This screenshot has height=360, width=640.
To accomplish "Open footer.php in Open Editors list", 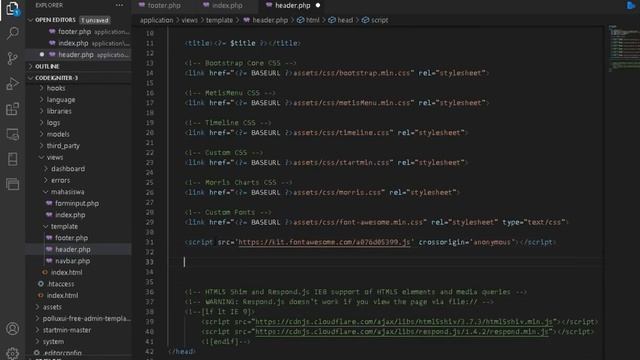I will (x=74, y=31).
